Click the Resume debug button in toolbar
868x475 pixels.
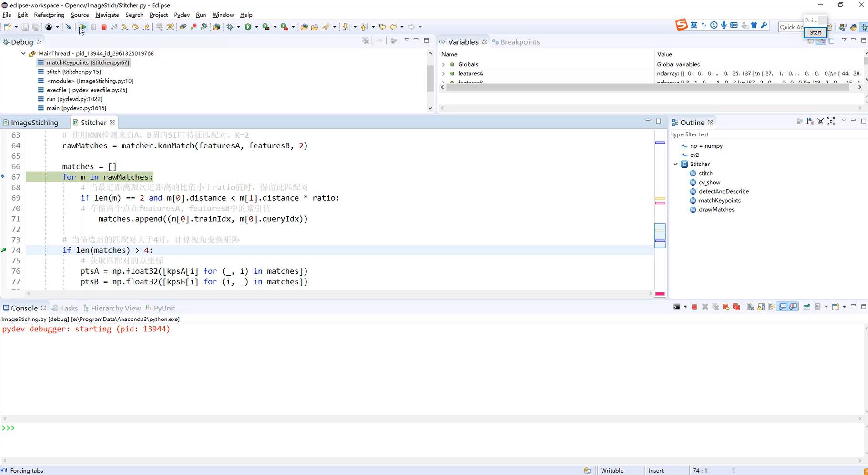(83, 27)
